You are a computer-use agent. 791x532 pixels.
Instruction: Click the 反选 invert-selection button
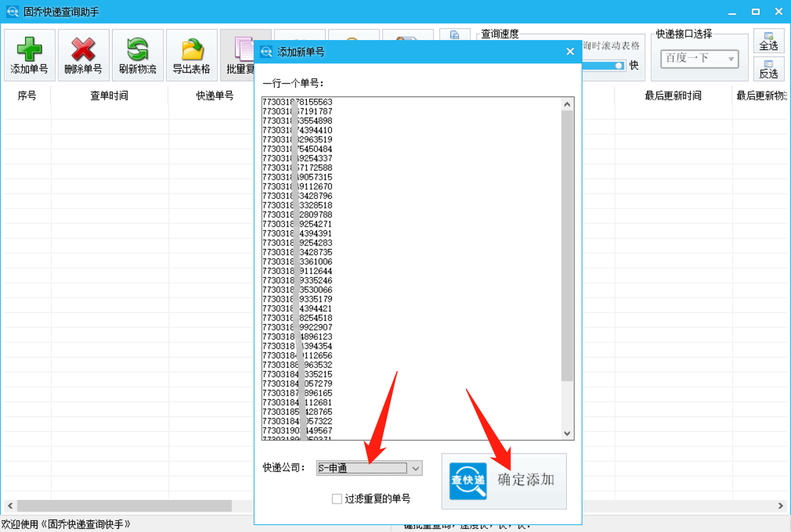coord(768,69)
